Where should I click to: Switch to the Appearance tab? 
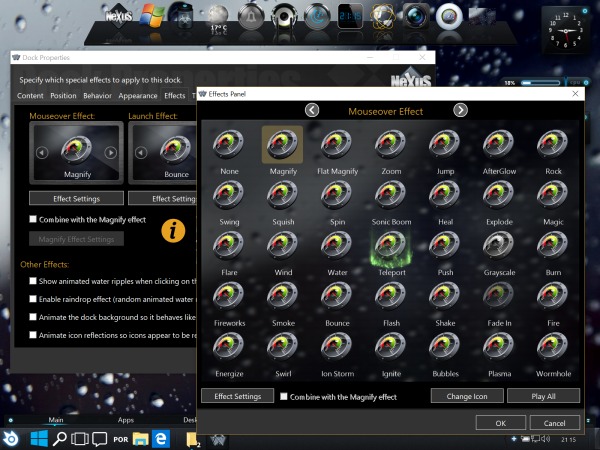(x=137, y=96)
